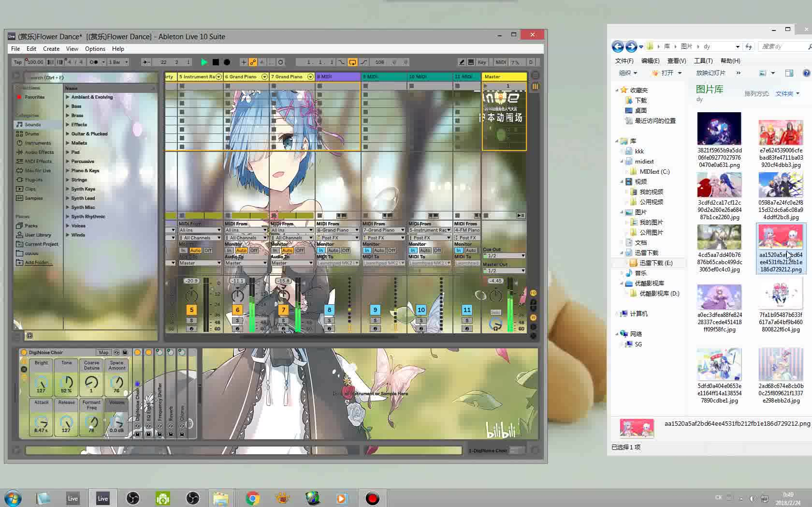Click track 6 pan knob
The width and height of the screenshot is (812, 507).
[x=237, y=295]
